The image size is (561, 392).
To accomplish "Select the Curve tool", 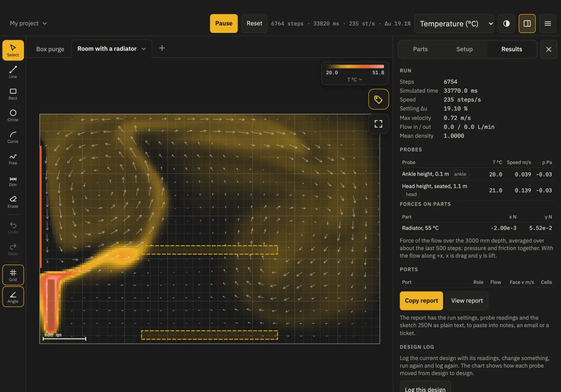I will click(x=13, y=137).
